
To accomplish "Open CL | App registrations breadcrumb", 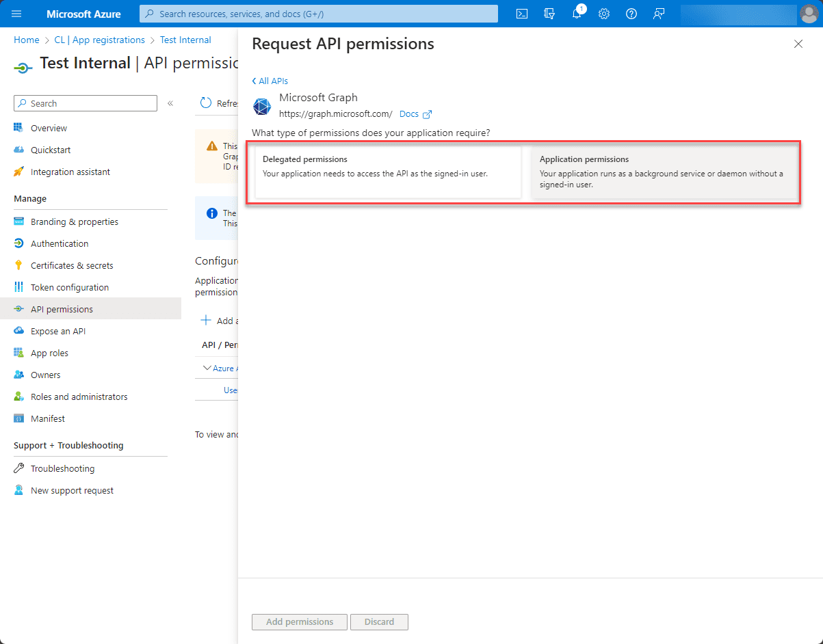I will pyautogui.click(x=100, y=40).
